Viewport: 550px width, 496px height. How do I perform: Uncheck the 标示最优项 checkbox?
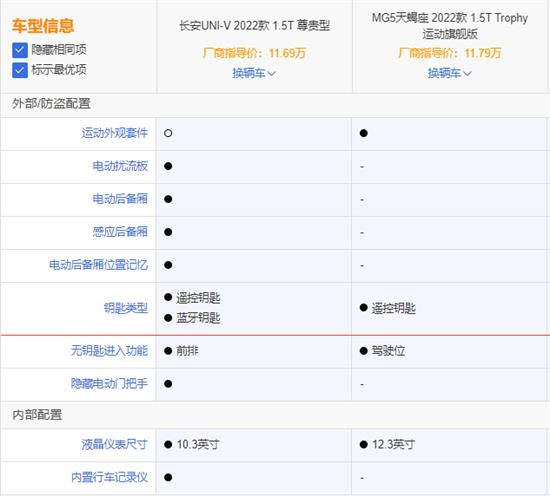(20, 70)
